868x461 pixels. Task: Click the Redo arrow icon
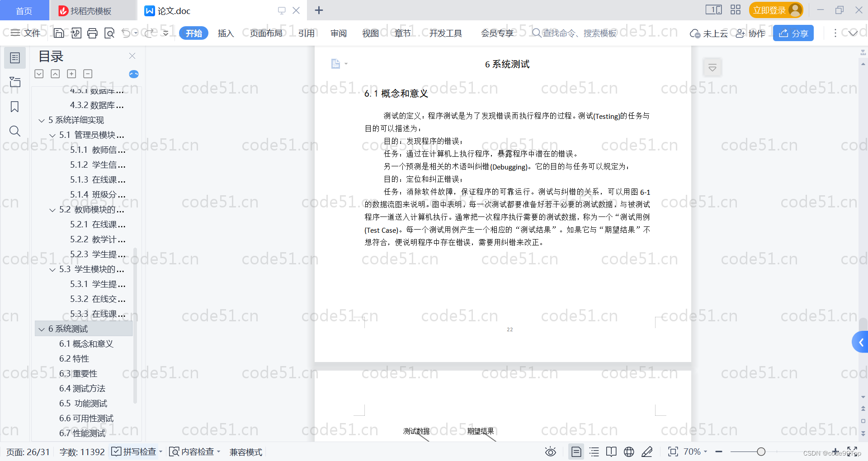[149, 33]
